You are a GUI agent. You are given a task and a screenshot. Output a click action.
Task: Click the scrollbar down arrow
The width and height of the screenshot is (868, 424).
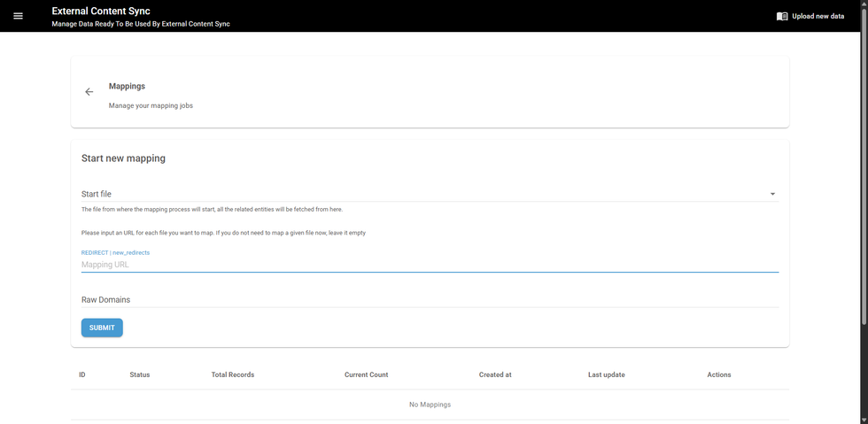pyautogui.click(x=864, y=420)
